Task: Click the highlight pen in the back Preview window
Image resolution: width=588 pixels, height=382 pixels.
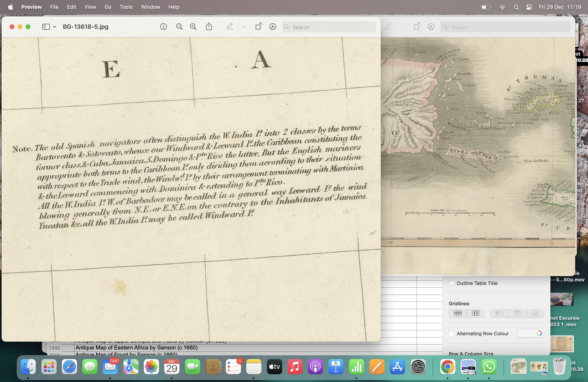Action: pyautogui.click(x=388, y=26)
